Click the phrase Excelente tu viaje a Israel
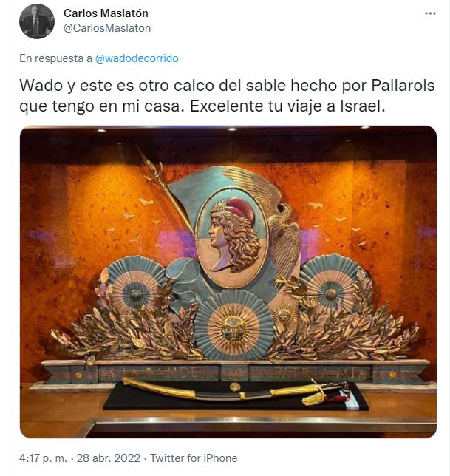The image size is (450, 476). click(287, 106)
